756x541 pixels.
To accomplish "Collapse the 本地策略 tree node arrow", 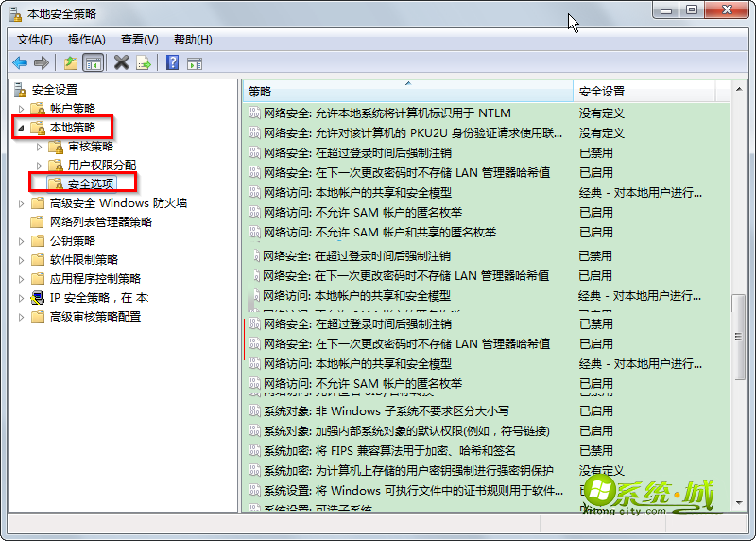I will [22, 128].
